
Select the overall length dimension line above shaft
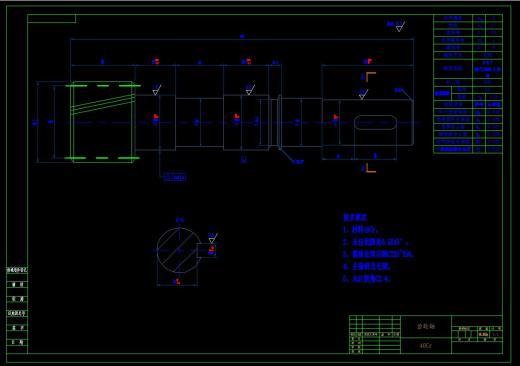242,39
